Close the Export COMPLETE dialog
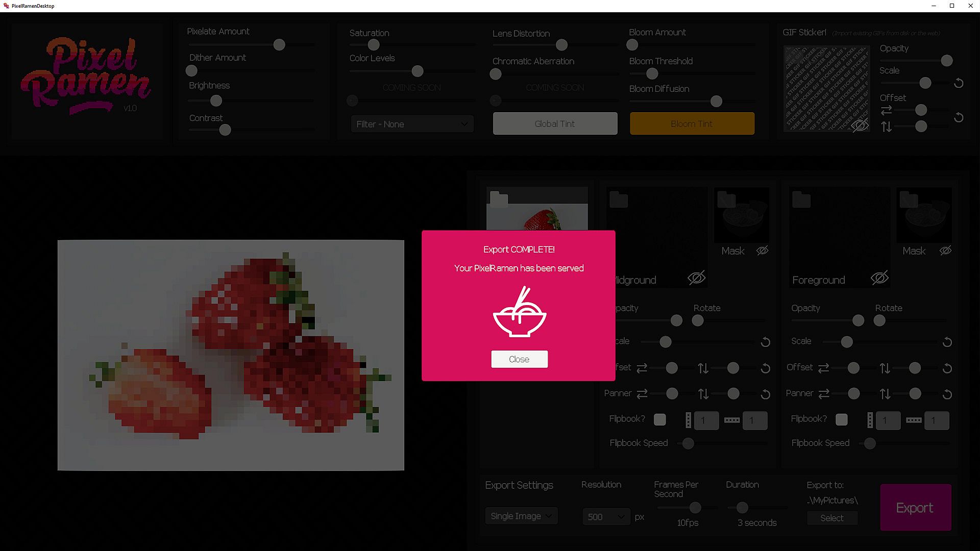This screenshot has height=551, width=980. 519,359
